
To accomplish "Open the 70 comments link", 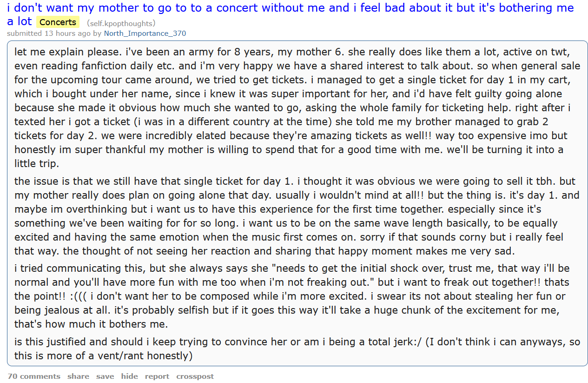I will click(x=34, y=376).
